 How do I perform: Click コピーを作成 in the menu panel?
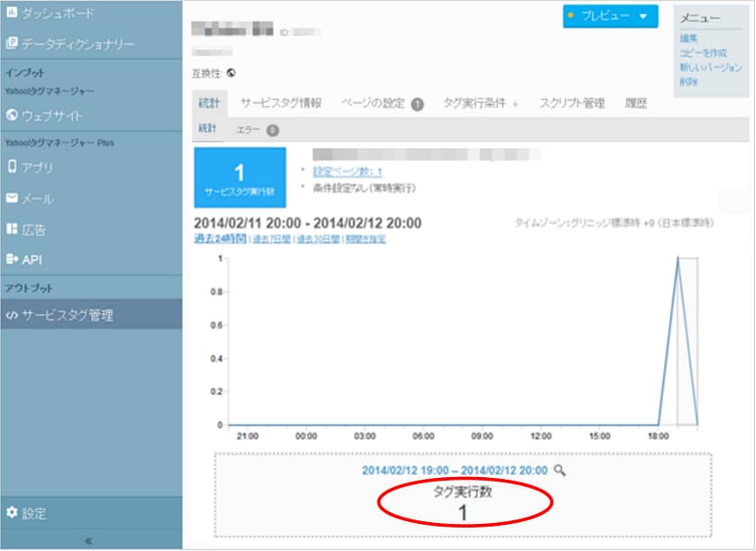click(703, 53)
